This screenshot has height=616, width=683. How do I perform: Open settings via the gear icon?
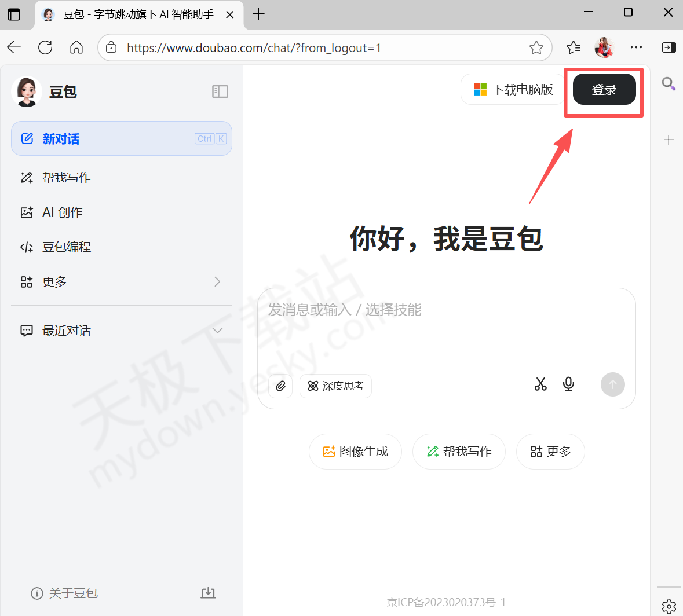pos(669,606)
